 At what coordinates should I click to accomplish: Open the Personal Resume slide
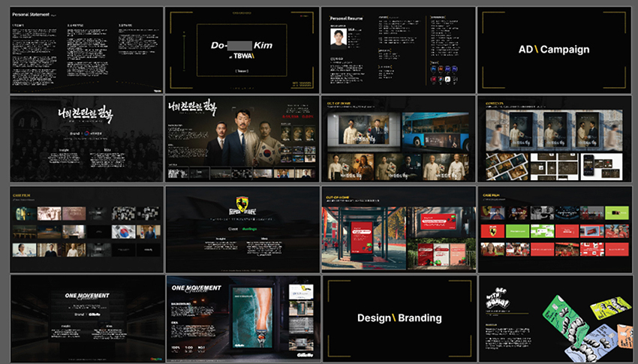pos(398,50)
